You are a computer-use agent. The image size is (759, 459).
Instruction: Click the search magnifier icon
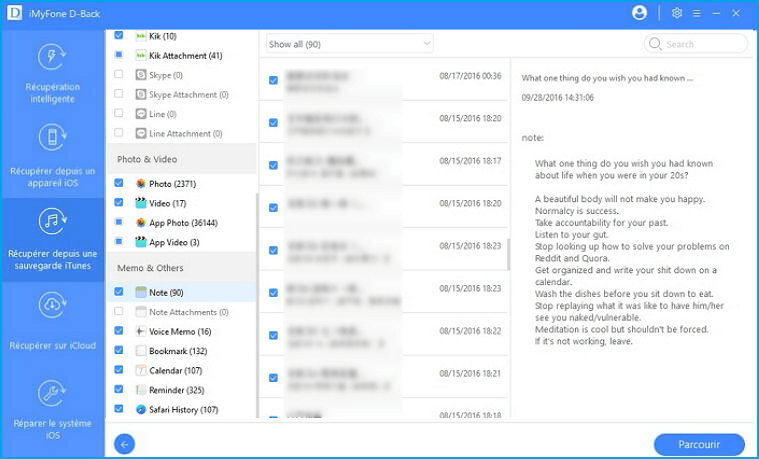pyautogui.click(x=655, y=44)
